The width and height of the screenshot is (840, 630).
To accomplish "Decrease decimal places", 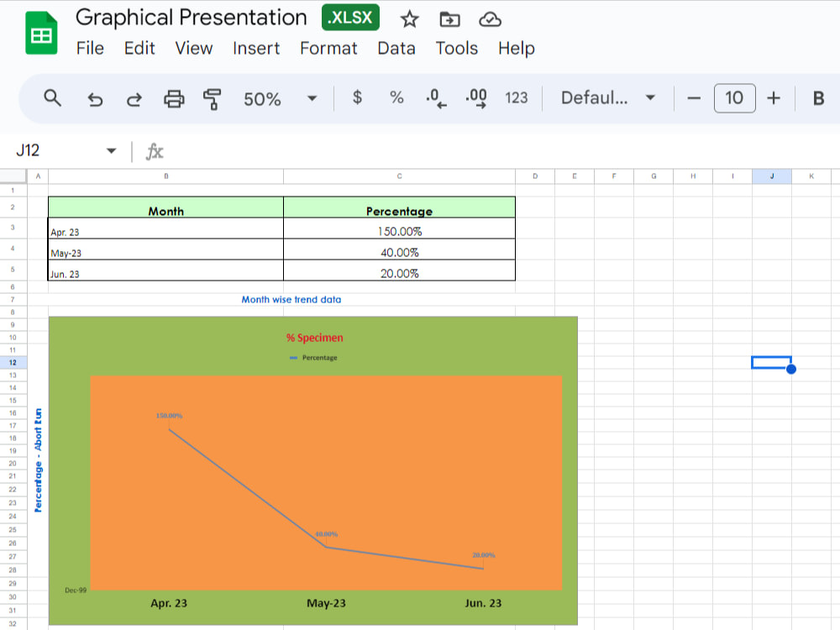I will point(436,98).
